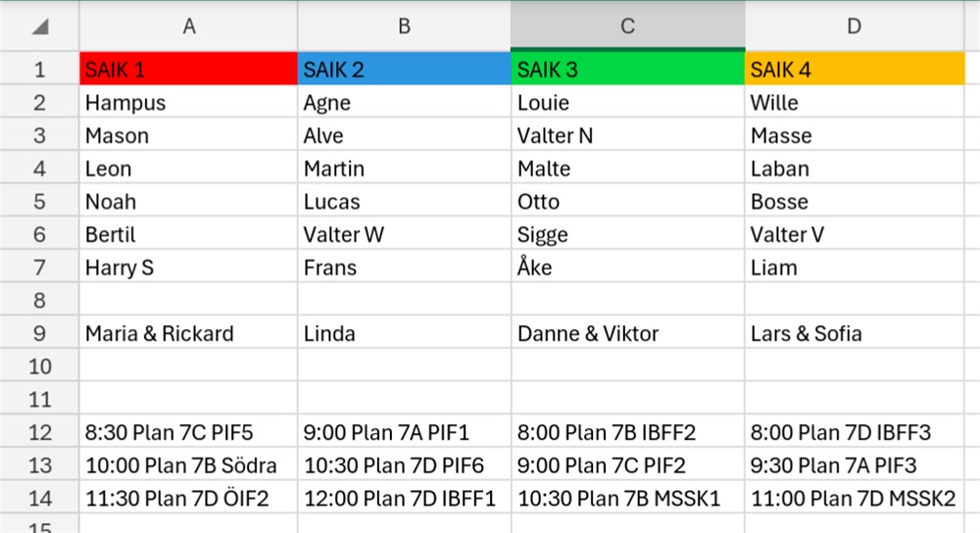Select the cell containing Åke
This screenshot has width=980, height=533.
tap(627, 266)
